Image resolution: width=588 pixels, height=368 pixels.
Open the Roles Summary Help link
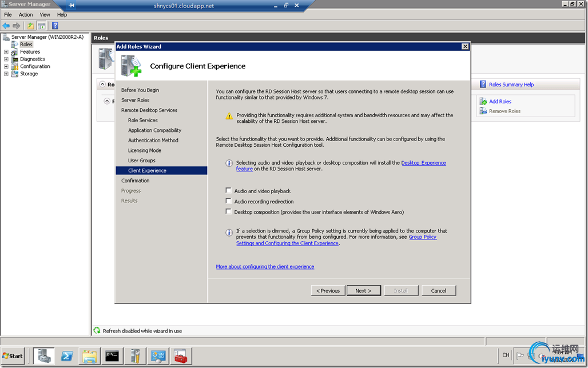click(x=511, y=85)
